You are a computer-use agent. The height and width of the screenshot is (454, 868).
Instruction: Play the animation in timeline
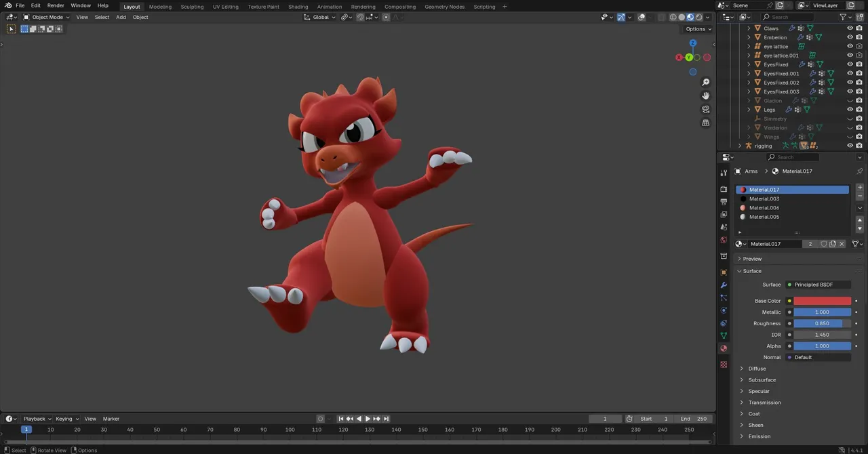click(368, 419)
